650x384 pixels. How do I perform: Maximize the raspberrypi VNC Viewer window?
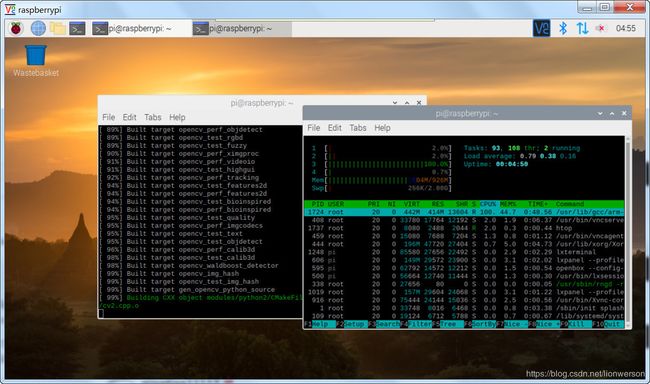tap(605, 7)
